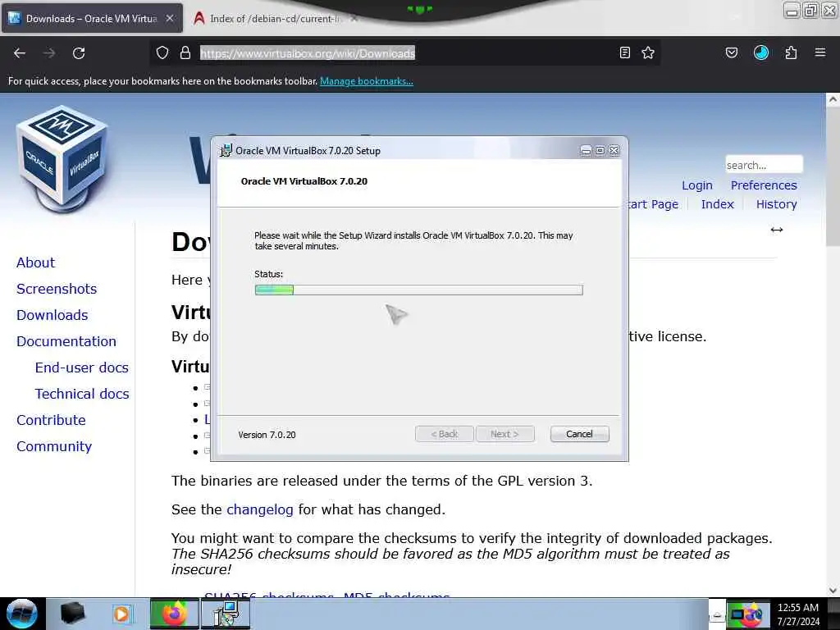Open the clock showing 12:55 AM

[x=798, y=614]
